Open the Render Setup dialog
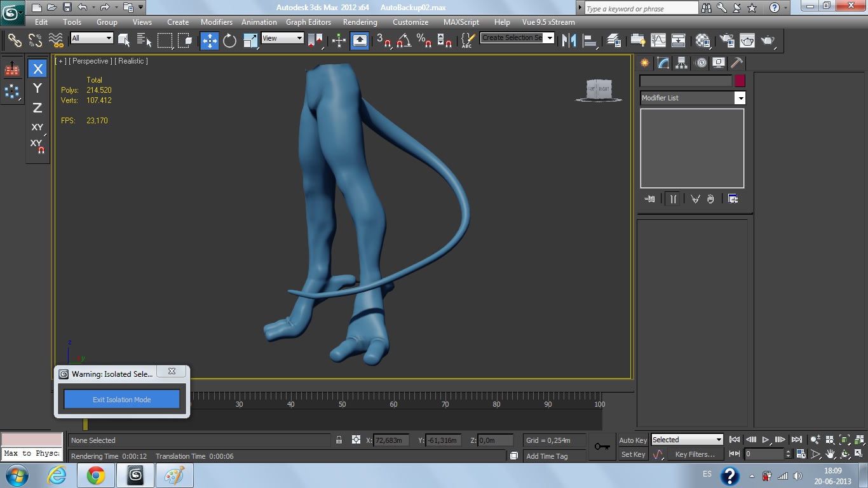 726,41
